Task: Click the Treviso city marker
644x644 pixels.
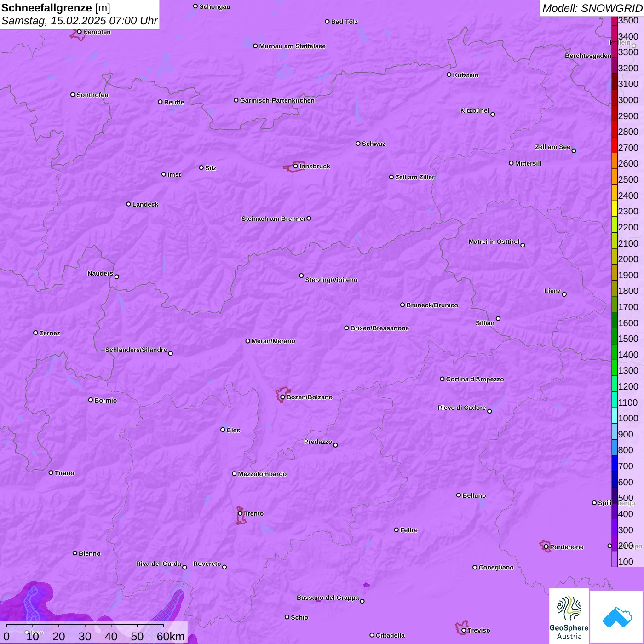Action: (x=464, y=630)
